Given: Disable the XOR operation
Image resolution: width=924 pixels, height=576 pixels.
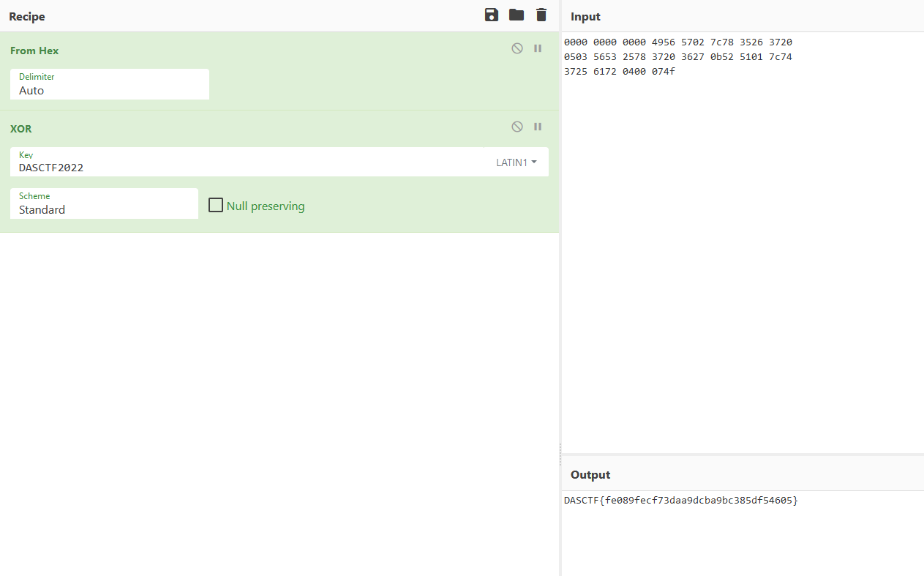Looking at the screenshot, I should pyautogui.click(x=517, y=127).
